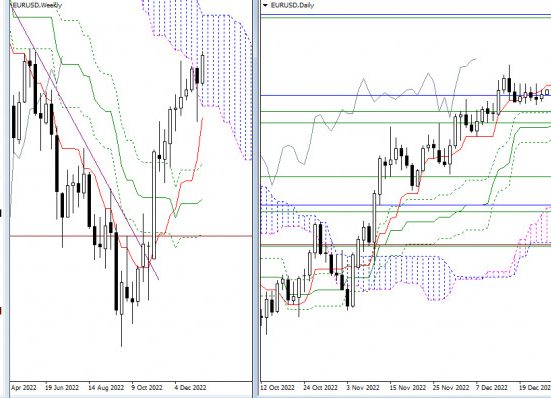Click the EURUSD.Weekly chart title
The width and height of the screenshot is (551, 398).
tap(37, 5)
